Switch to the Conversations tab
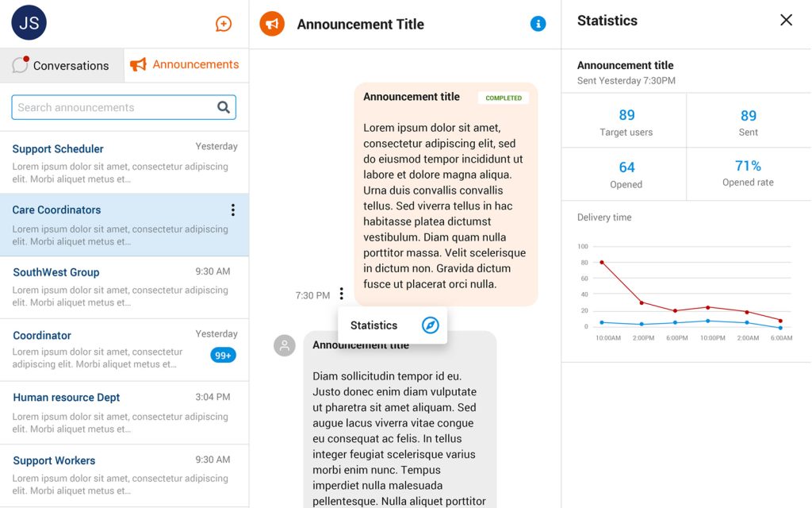 [x=62, y=66]
